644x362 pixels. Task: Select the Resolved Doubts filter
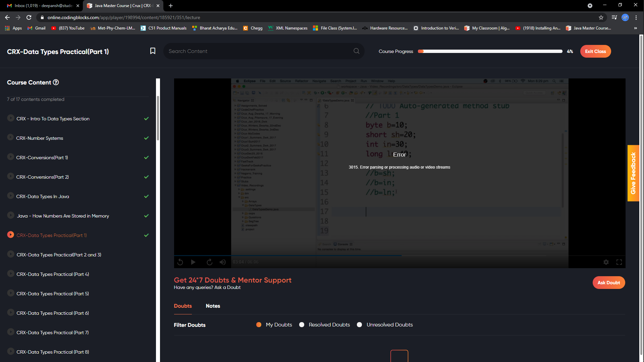[x=302, y=324]
